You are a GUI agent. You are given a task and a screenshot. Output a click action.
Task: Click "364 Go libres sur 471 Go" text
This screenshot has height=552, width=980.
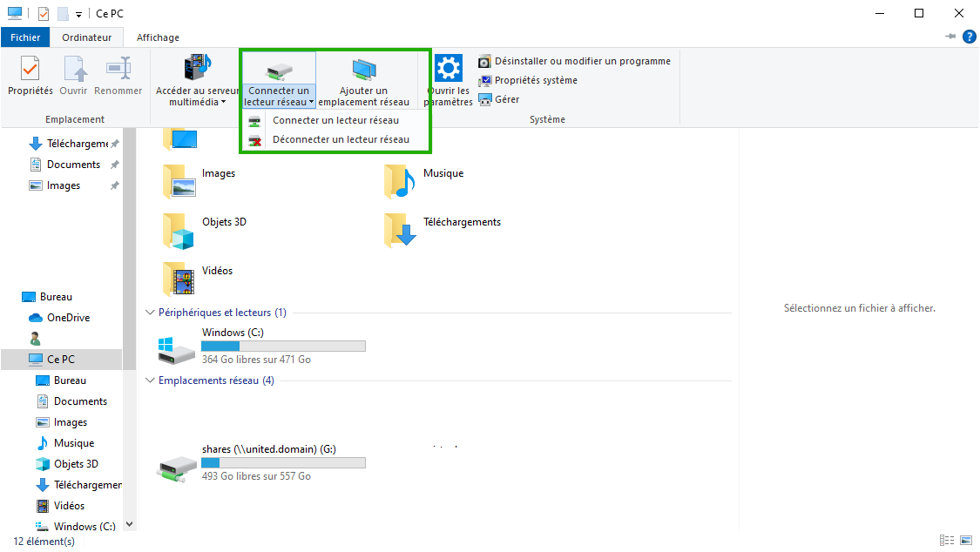click(x=256, y=360)
